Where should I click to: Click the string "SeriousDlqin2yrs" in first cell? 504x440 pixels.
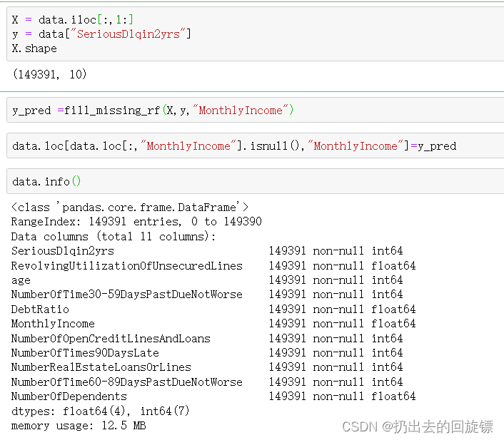tap(128, 34)
